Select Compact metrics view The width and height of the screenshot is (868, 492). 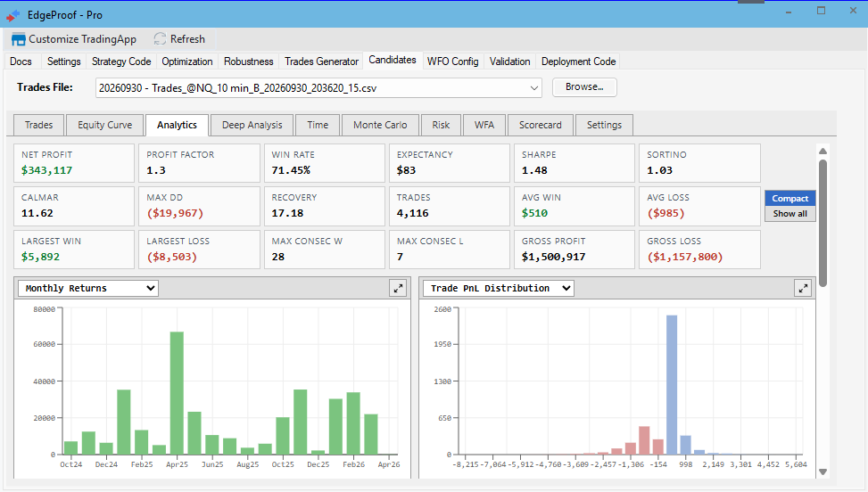pos(790,199)
